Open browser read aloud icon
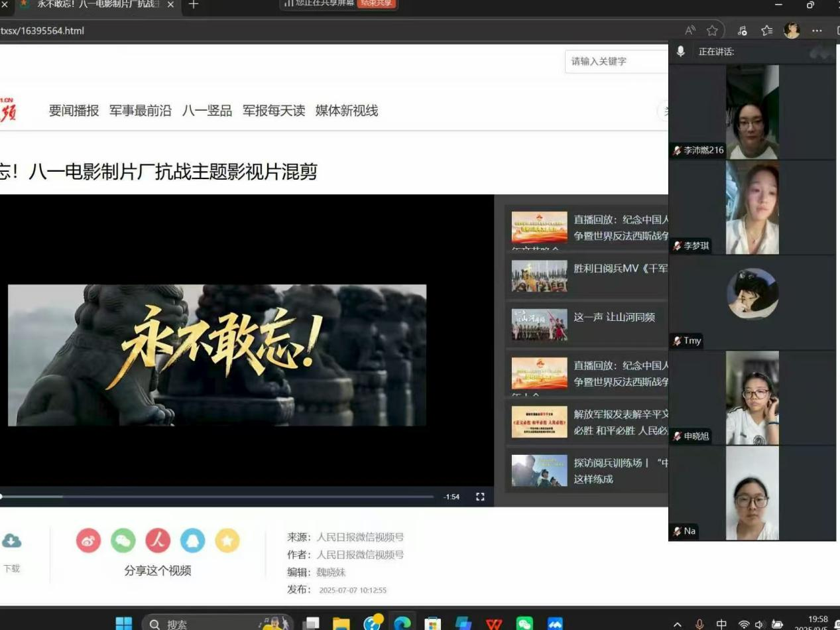This screenshot has width=840, height=630. (x=690, y=31)
